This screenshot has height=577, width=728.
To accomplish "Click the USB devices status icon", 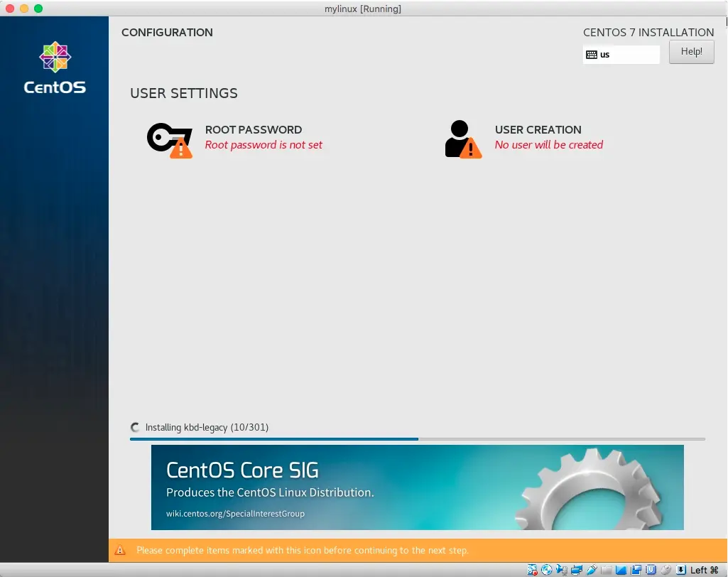I will 592,570.
